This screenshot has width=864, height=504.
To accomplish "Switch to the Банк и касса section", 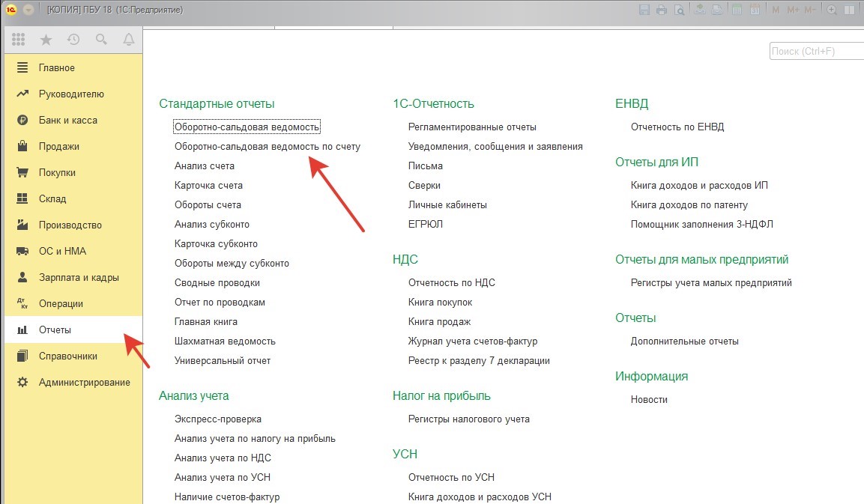I will pyautogui.click(x=68, y=121).
